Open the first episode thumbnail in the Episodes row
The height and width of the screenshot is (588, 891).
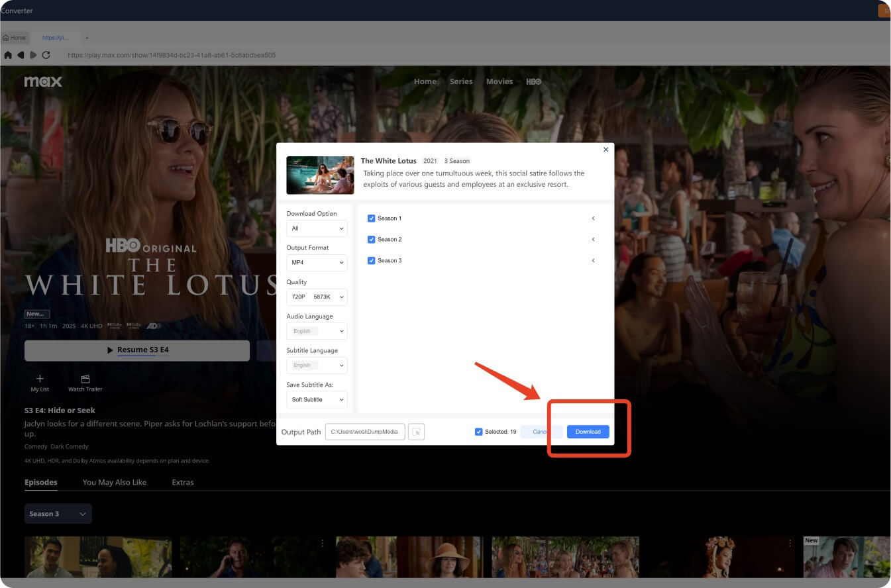pos(98,557)
